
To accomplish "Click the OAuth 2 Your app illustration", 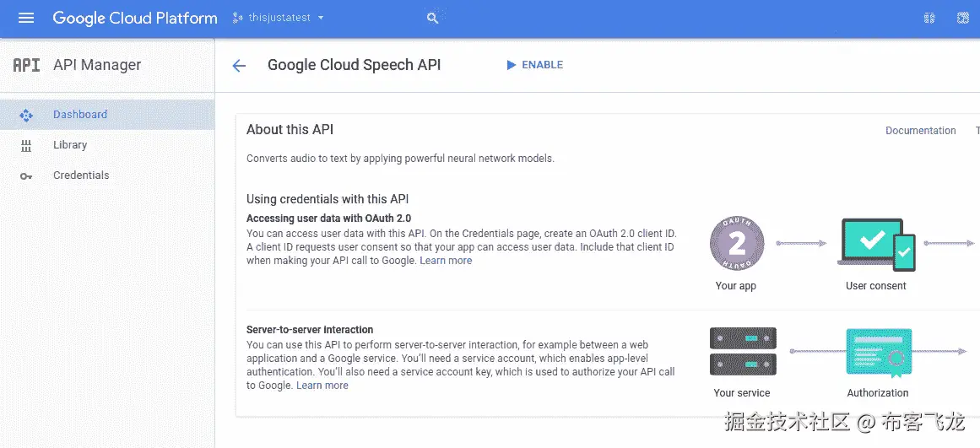I will pos(737,245).
